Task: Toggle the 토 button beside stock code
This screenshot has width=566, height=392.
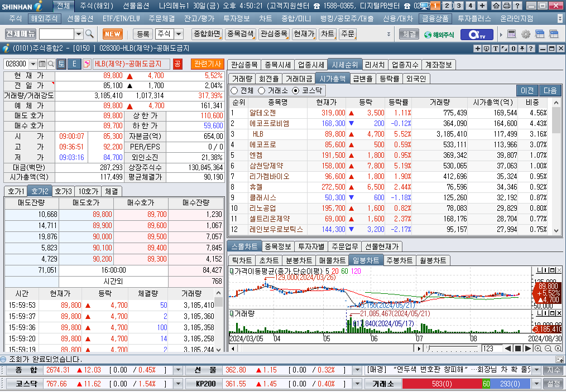Action: 61,64
